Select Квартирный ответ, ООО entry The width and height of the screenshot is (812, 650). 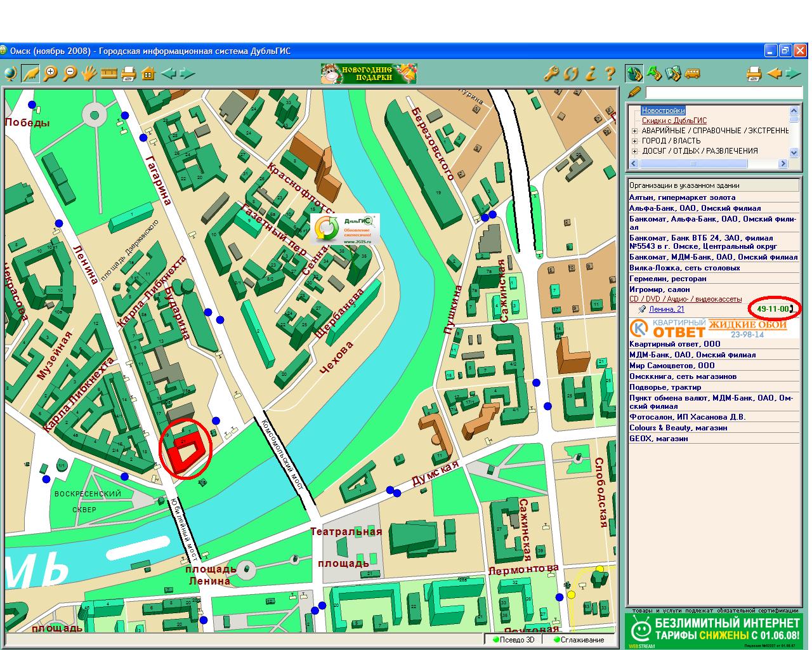[x=714, y=344]
